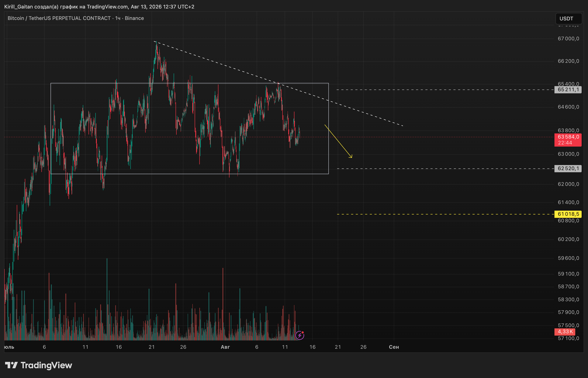Click the 67 000,0 price axis tick
Image resolution: width=588 pixels, height=378 pixels.
point(568,39)
